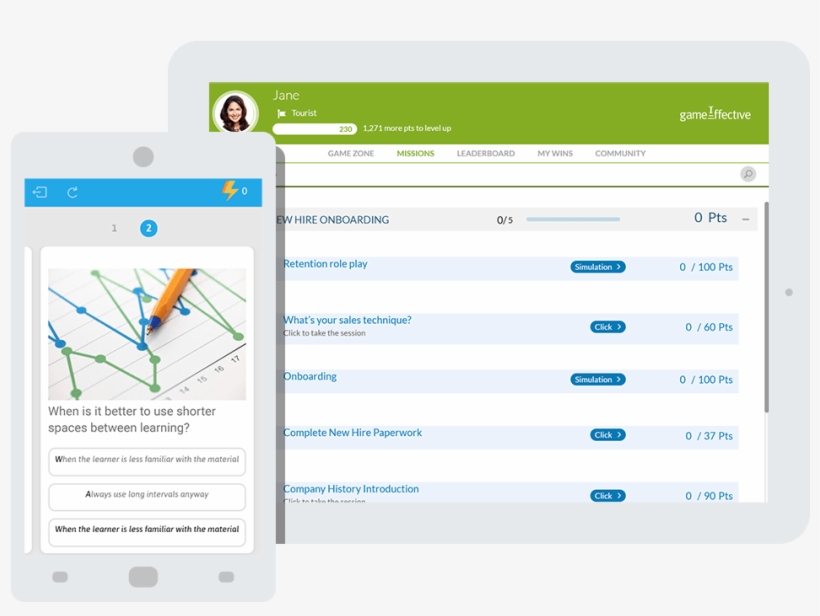Click the gameEffective logo
820x616 pixels.
tap(714, 113)
